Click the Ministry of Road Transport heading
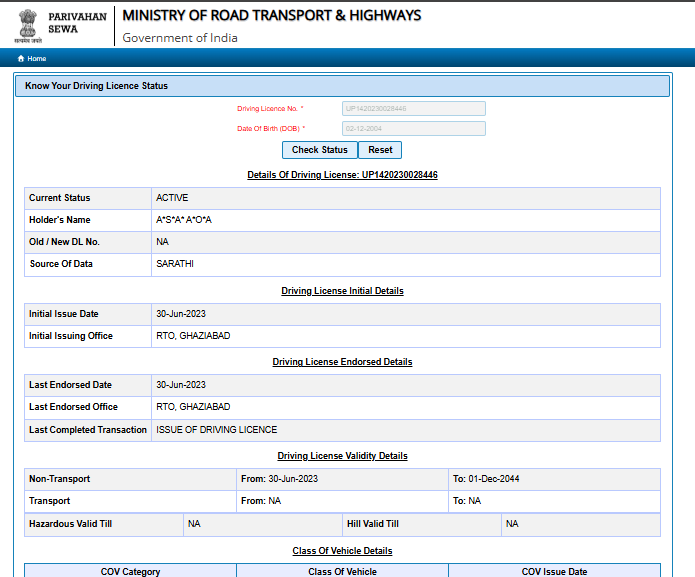 coord(272,16)
